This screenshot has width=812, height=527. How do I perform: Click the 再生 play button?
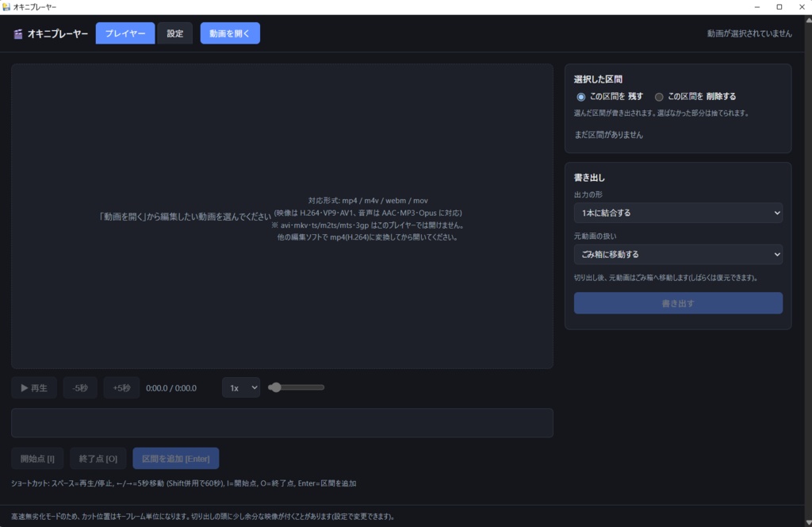coord(34,387)
